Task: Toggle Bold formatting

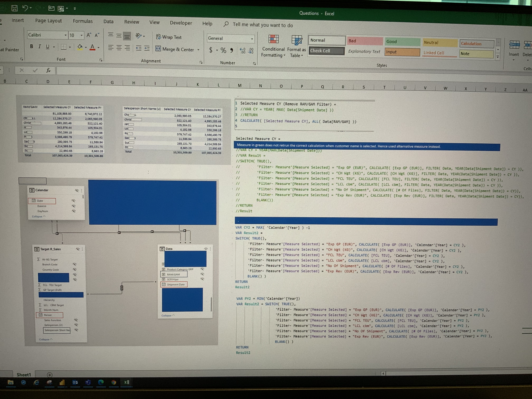Action: 32,46
